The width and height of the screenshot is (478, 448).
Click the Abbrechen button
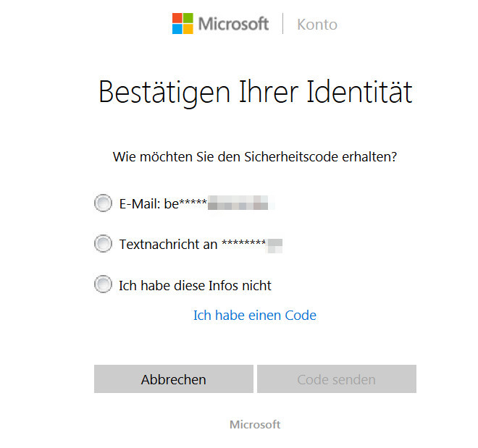pos(174,379)
